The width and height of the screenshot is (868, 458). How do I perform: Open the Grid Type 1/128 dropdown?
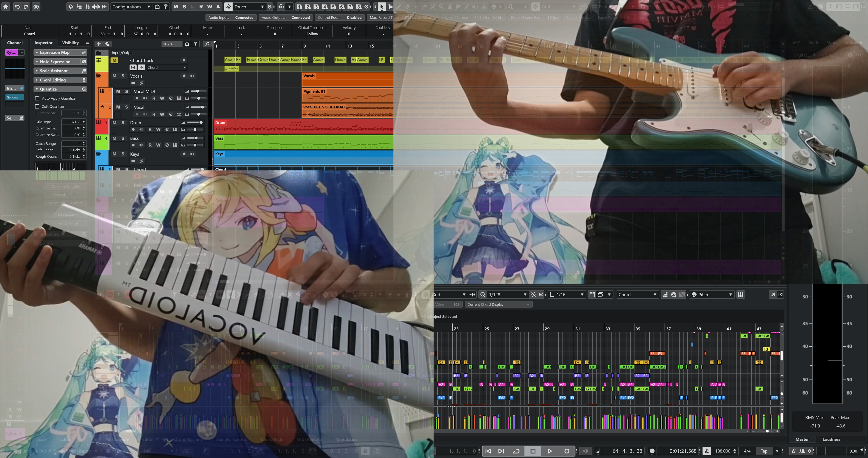[x=74, y=122]
